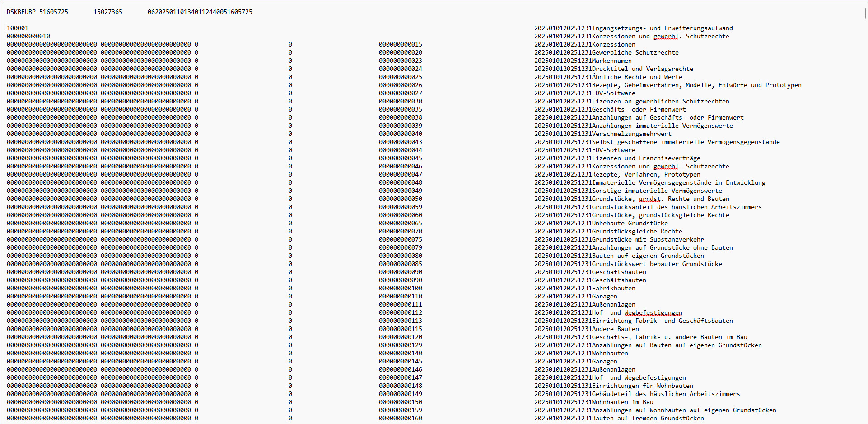Click account code 000000000046
Screen dimensions: 868x424
click(401, 166)
